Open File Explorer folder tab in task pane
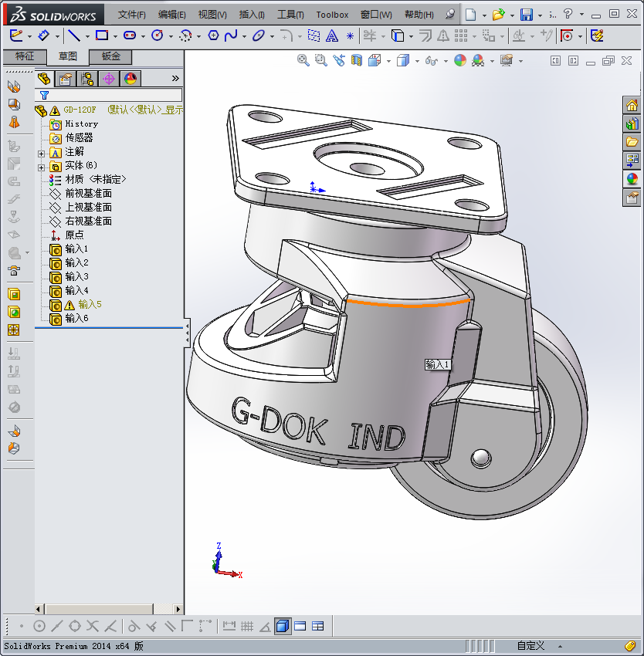 (x=632, y=142)
